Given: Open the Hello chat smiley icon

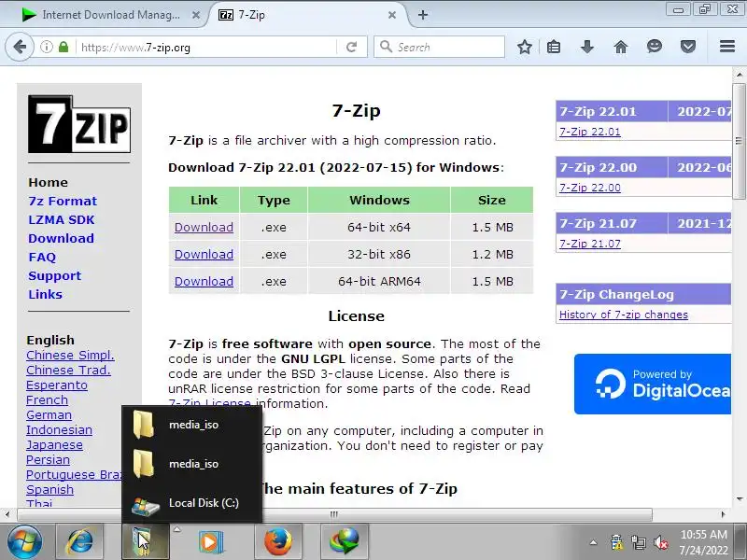Looking at the screenshot, I should point(655,46).
